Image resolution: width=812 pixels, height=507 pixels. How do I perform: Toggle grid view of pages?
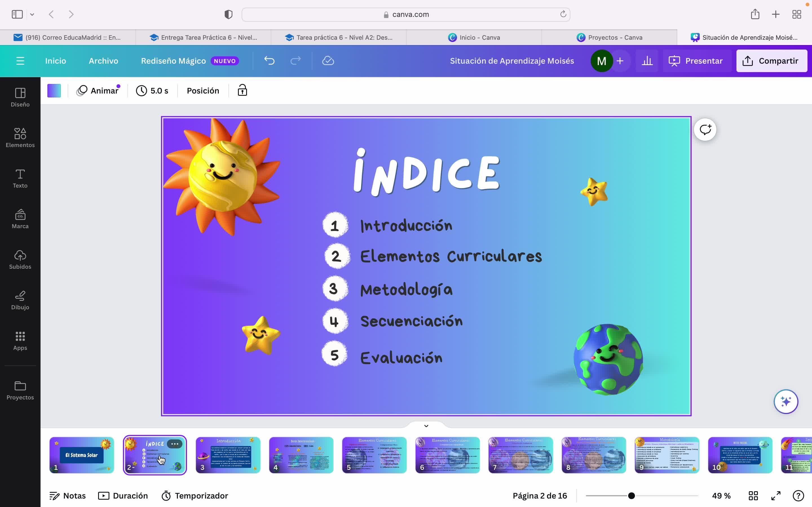[753, 496]
